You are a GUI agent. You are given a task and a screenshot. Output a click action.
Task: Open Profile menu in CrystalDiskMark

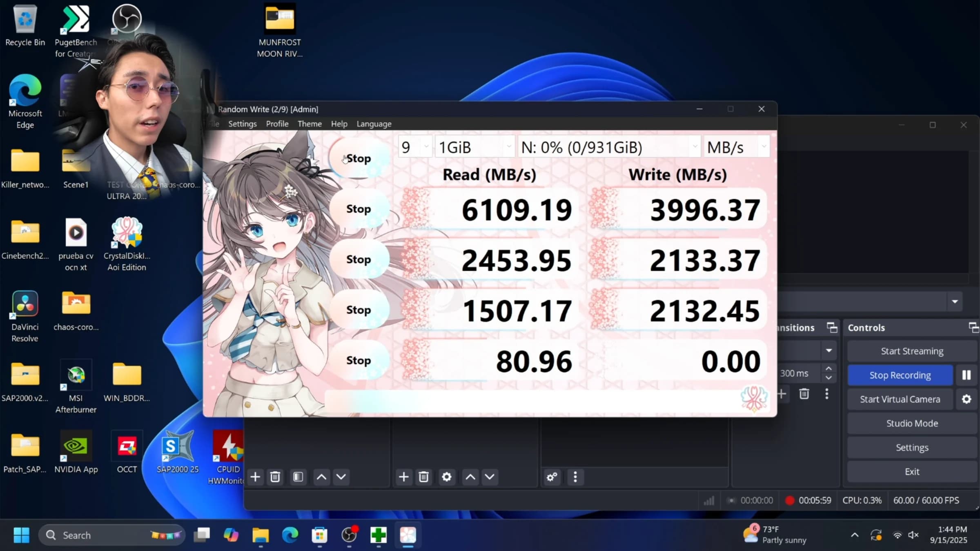point(277,124)
